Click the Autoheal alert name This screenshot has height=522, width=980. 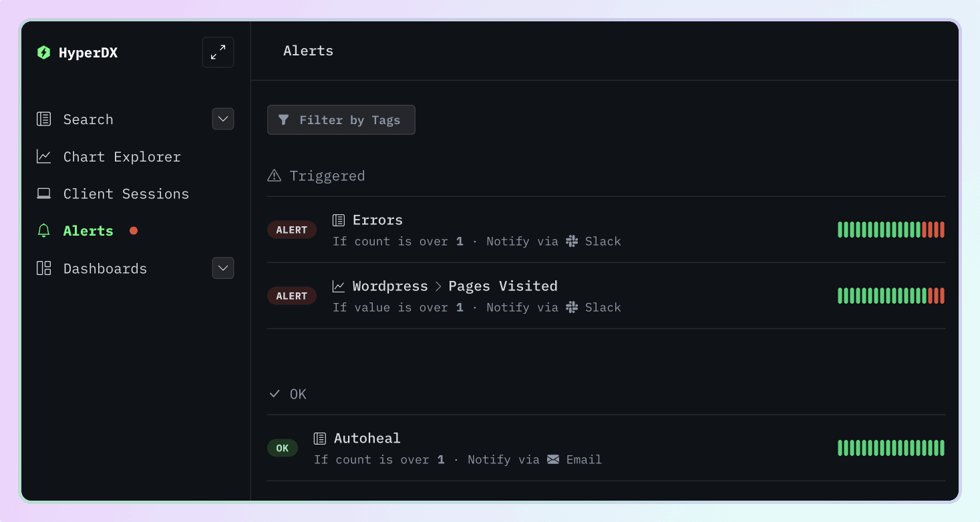pos(367,438)
